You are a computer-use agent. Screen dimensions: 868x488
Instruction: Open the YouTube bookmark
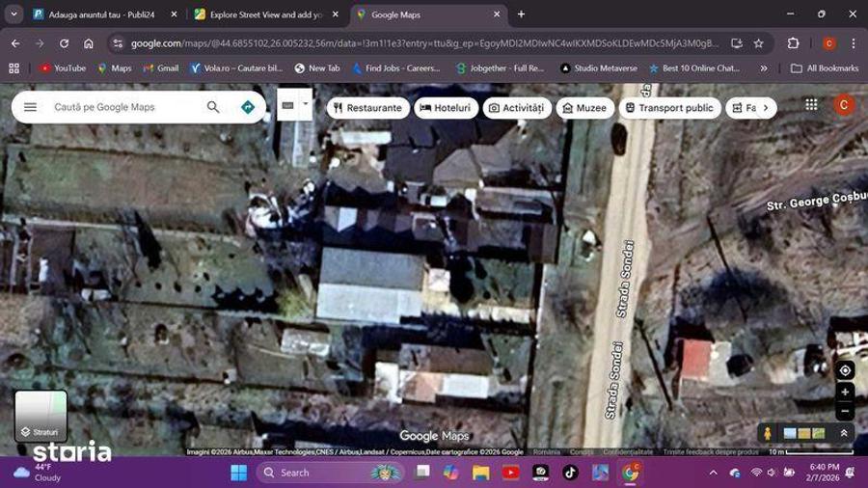63,68
